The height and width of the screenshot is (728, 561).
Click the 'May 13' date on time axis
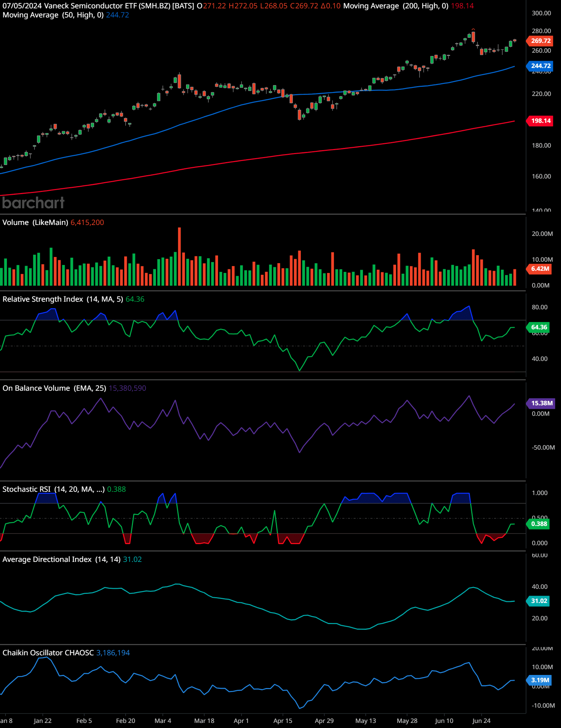(x=366, y=721)
